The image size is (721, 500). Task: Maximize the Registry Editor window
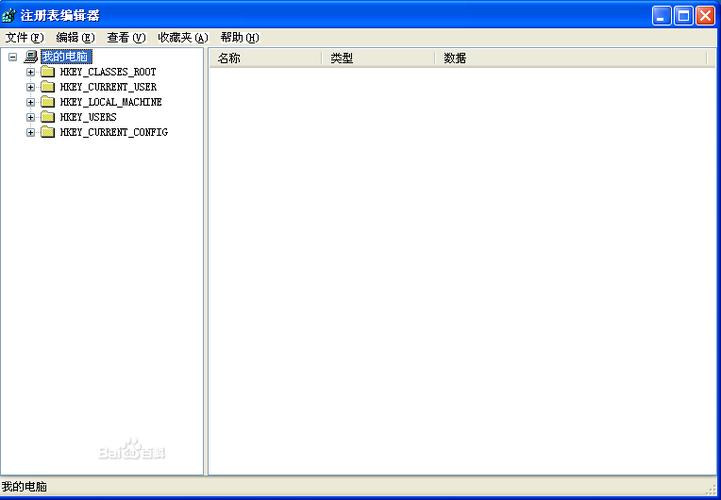point(683,16)
